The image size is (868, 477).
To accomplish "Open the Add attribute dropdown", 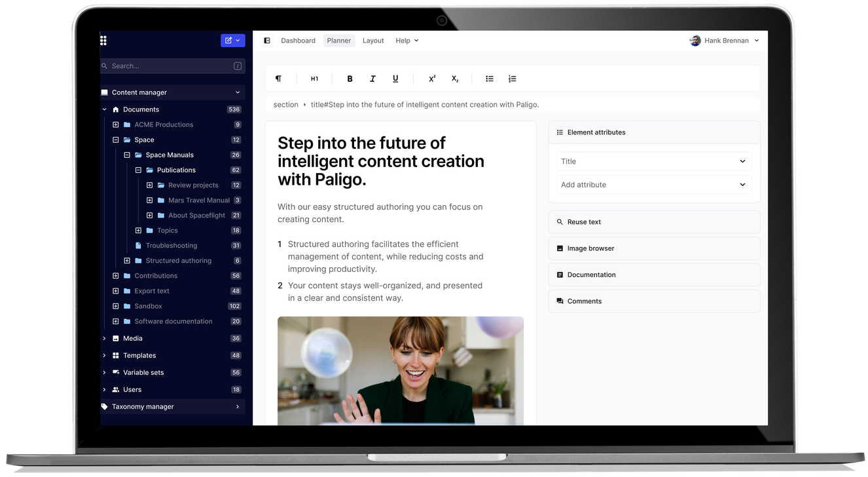I will point(654,185).
